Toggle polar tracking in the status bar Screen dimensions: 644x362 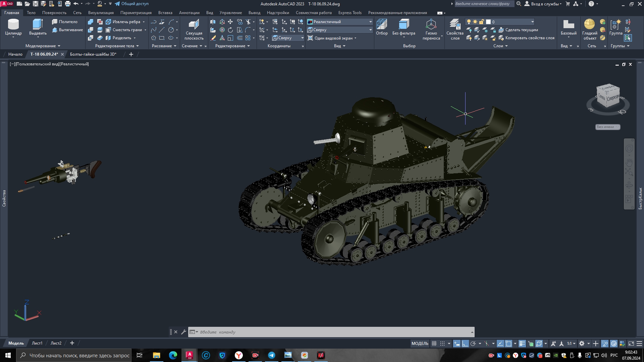pos(473,344)
